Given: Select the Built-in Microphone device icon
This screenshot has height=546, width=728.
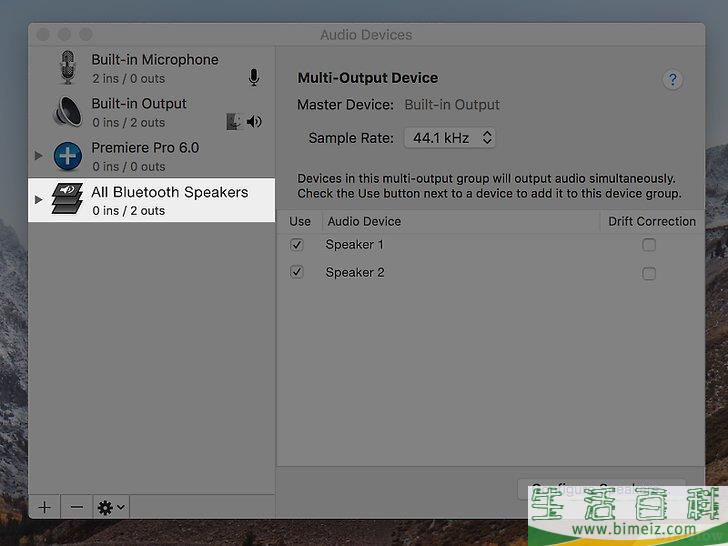Looking at the screenshot, I should pos(68,68).
